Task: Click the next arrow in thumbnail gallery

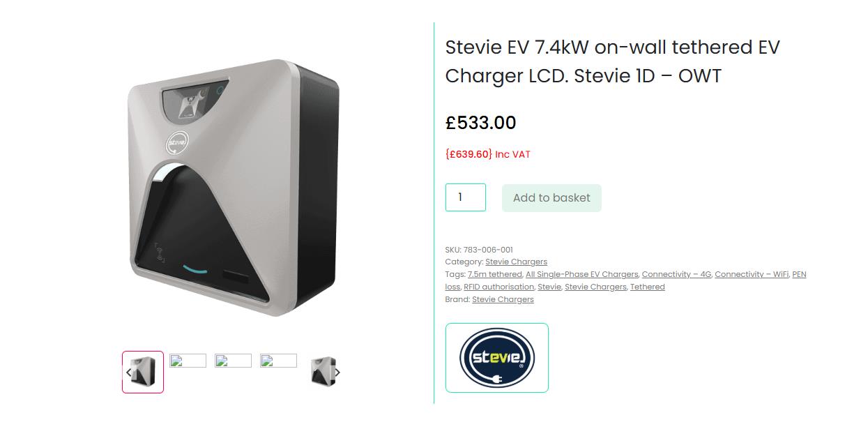Action: coord(337,372)
